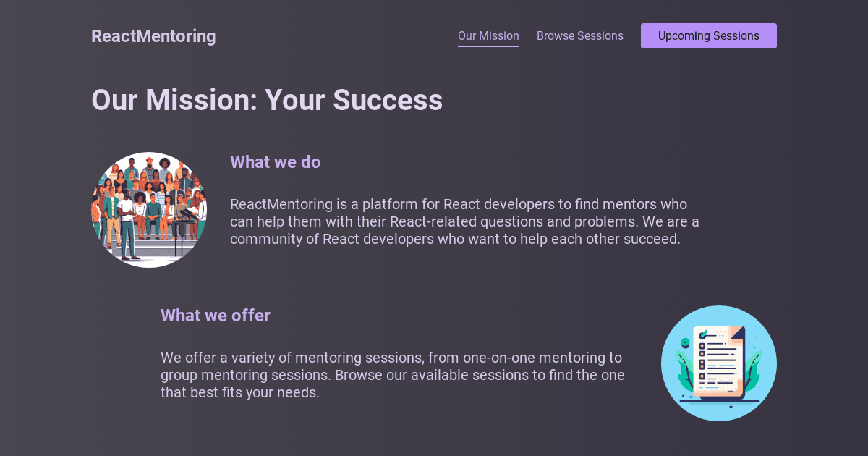Select the "What we offer" heading
The width and height of the screenshot is (868, 456).
(216, 316)
